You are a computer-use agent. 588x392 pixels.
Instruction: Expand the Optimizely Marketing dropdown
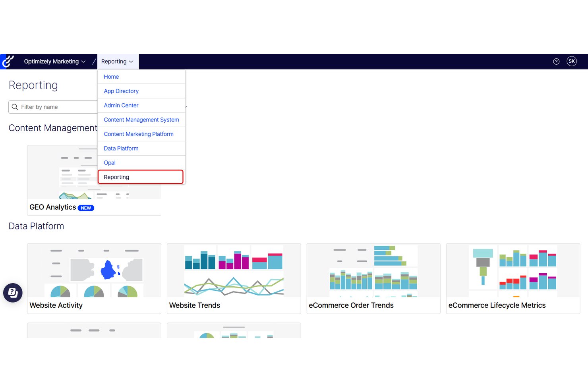tap(55, 62)
